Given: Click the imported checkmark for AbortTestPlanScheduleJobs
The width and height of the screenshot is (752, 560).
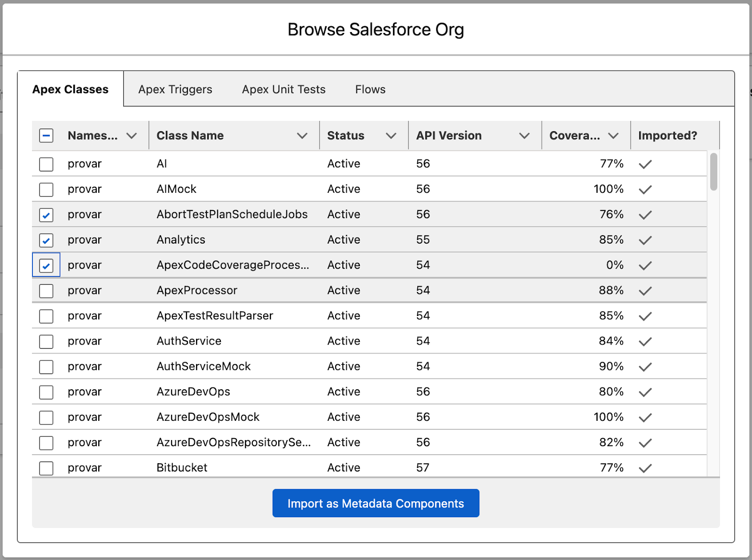Looking at the screenshot, I should [x=645, y=215].
